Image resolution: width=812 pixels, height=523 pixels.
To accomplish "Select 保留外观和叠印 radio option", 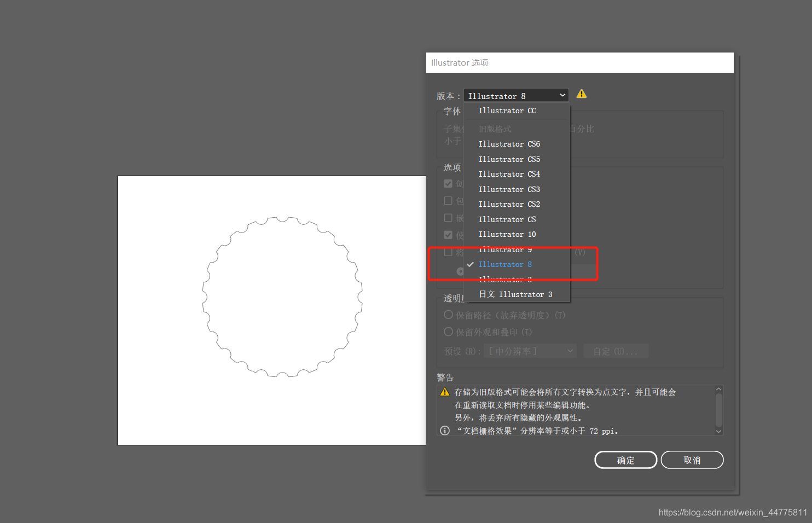I will tap(449, 332).
